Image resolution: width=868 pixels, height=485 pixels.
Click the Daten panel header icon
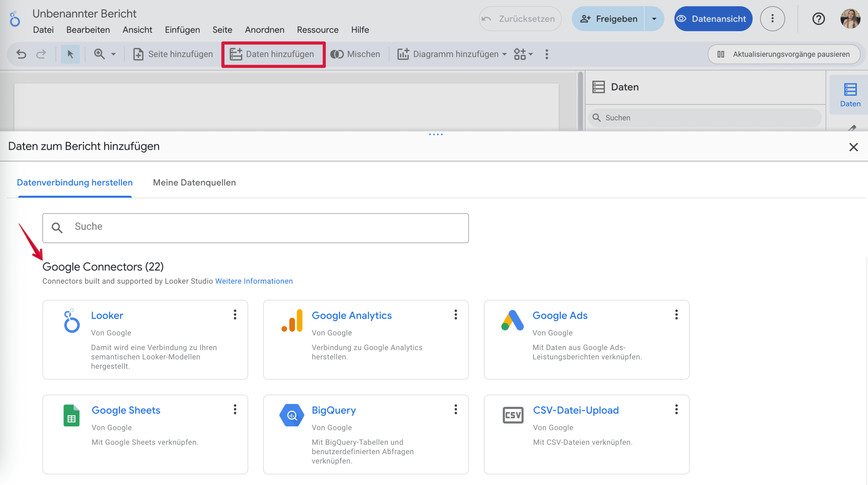(598, 87)
